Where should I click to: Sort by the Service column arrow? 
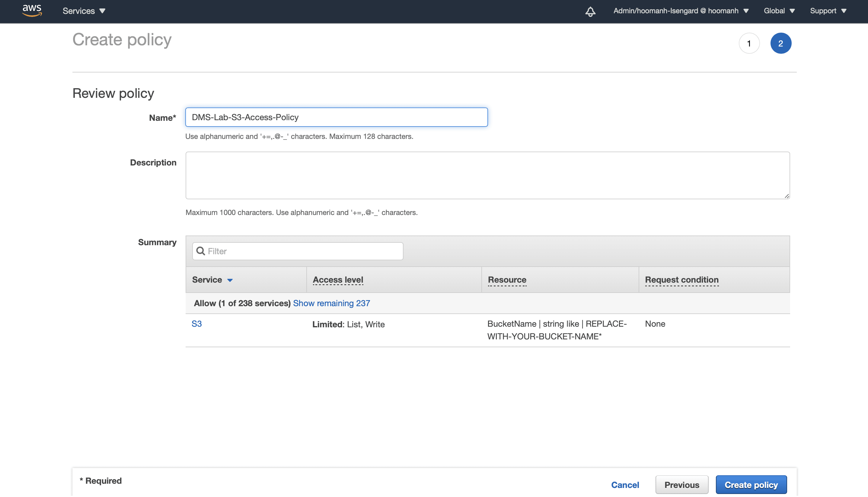tap(230, 280)
